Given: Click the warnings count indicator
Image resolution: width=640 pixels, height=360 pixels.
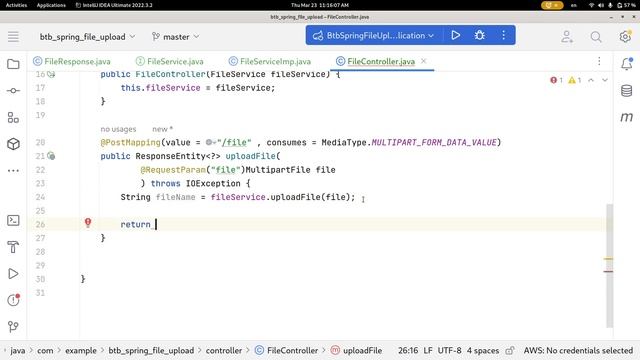Looking at the screenshot, I should [x=575, y=80].
